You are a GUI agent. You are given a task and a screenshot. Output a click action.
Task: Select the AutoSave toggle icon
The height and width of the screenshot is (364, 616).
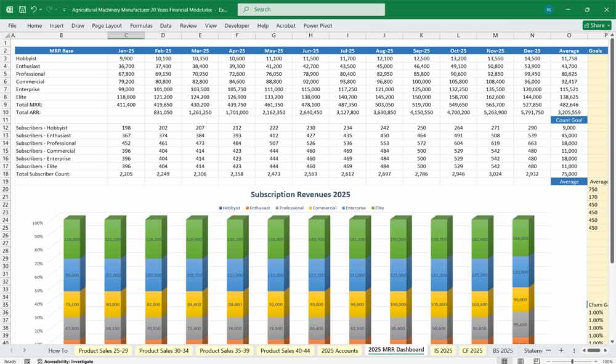point(10,9)
